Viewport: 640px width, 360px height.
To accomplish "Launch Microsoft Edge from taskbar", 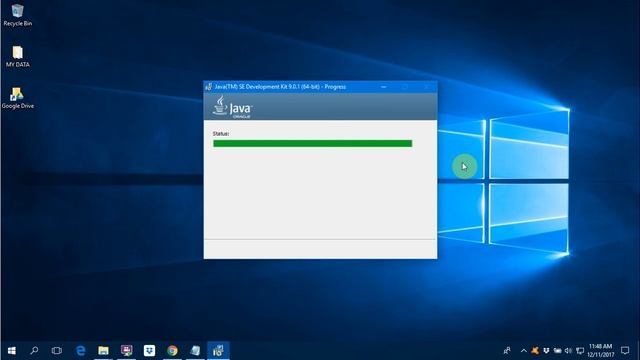I will (x=80, y=351).
